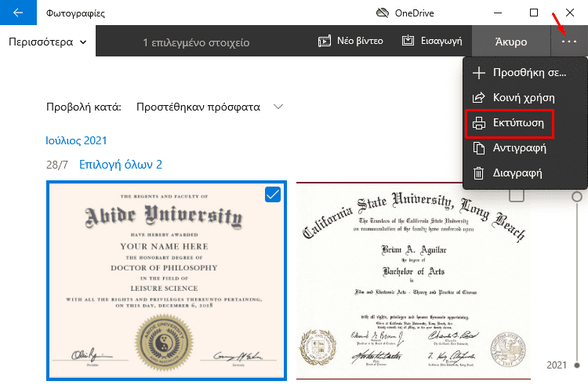Click the 2021 timeline marker dot

(577, 365)
